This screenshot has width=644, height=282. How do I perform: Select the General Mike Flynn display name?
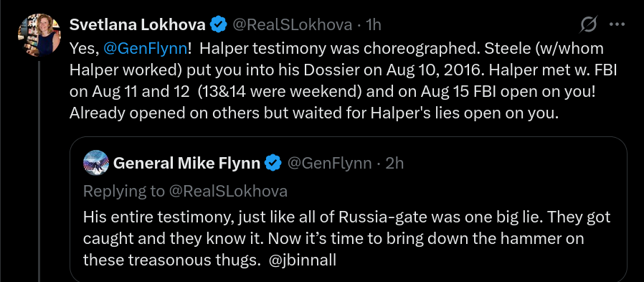186,163
